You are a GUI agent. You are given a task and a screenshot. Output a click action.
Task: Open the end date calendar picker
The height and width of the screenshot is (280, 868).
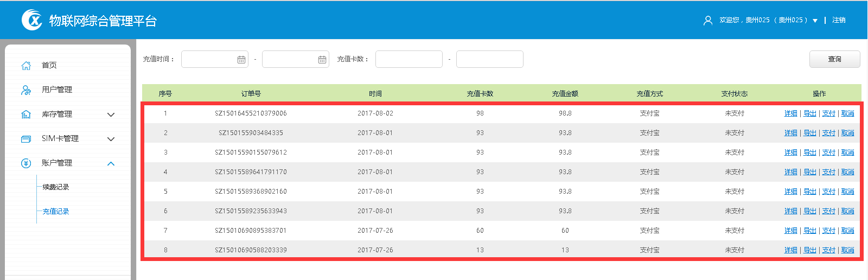click(322, 60)
